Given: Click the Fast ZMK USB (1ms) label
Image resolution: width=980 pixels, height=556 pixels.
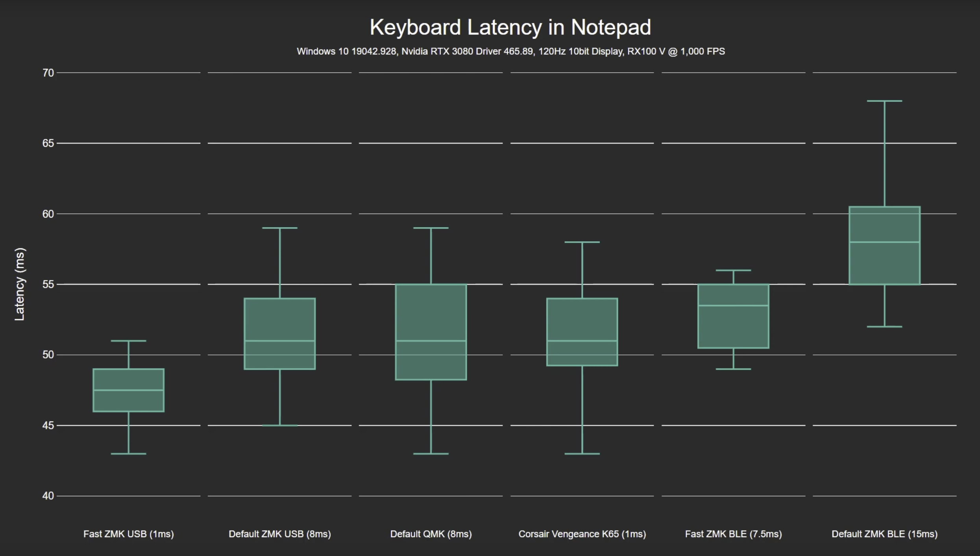Looking at the screenshot, I should (129, 534).
